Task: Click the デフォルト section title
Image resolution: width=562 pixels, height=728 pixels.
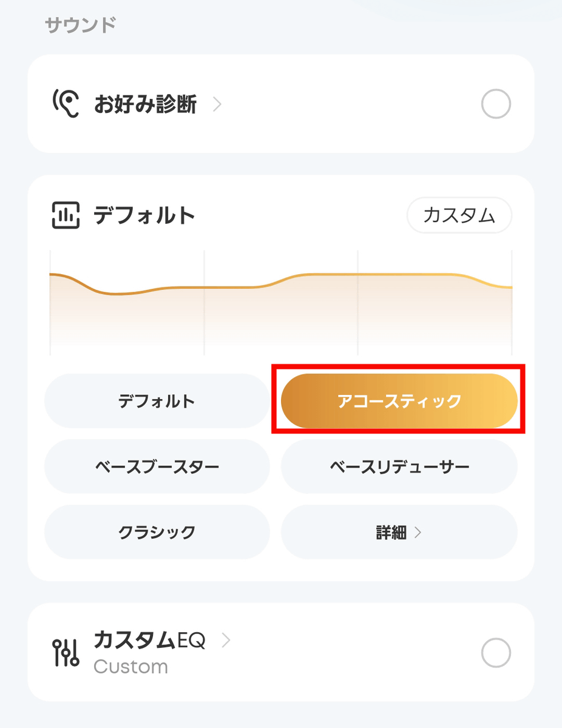Action: [x=144, y=215]
